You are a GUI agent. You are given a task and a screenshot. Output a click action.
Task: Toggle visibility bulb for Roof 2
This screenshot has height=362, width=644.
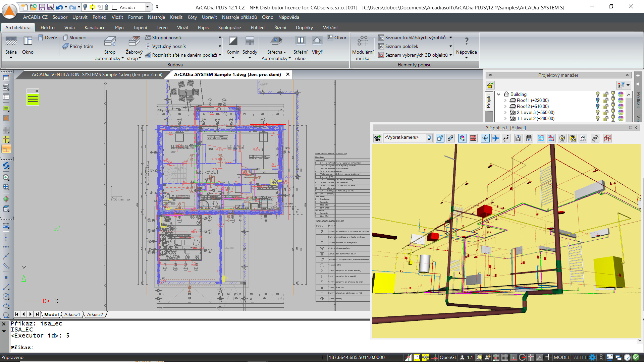point(597,106)
